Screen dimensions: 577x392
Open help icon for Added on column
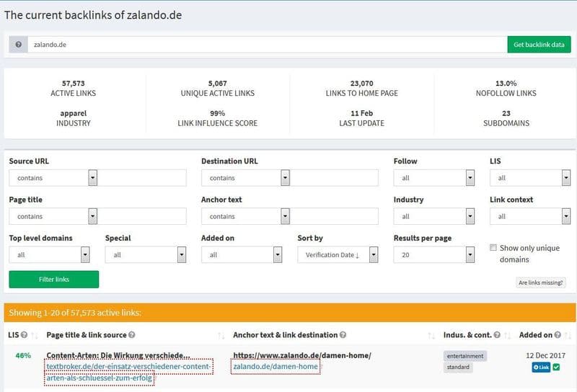pyautogui.click(x=558, y=335)
